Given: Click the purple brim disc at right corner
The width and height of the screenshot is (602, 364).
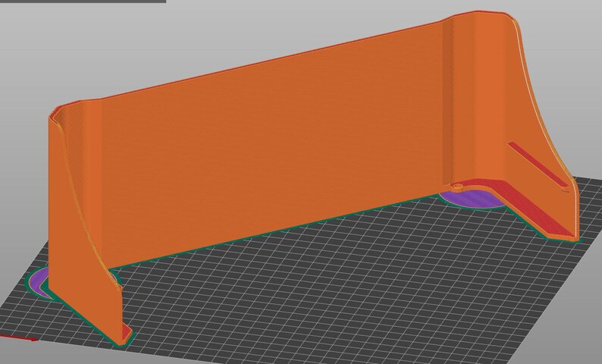Looking at the screenshot, I should point(475,199).
